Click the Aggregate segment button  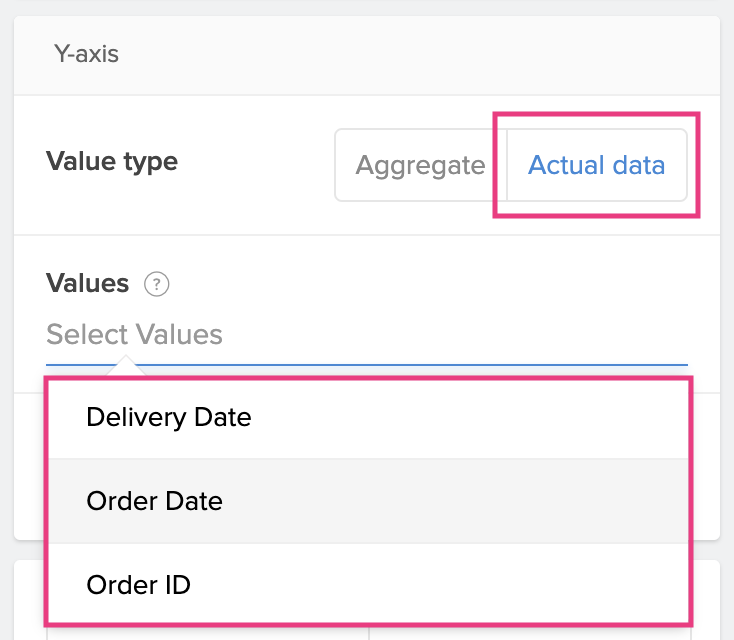[x=420, y=165]
